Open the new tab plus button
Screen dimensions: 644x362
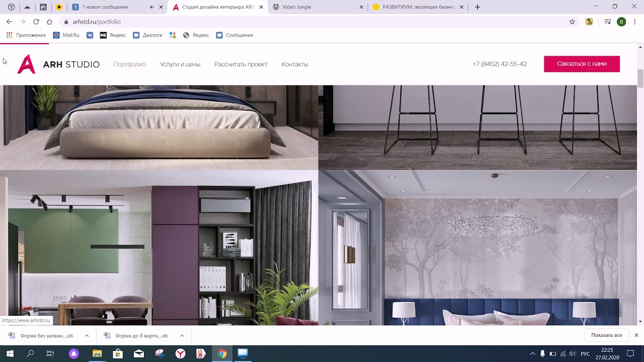click(477, 7)
